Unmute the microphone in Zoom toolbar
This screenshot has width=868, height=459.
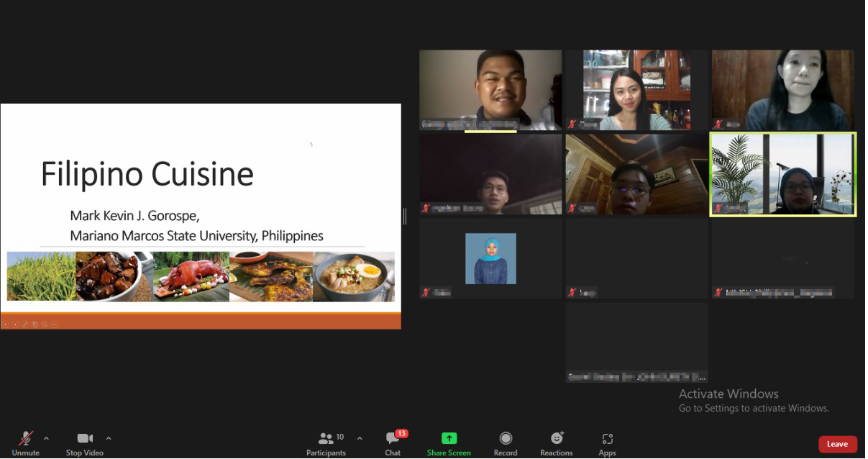(26, 442)
